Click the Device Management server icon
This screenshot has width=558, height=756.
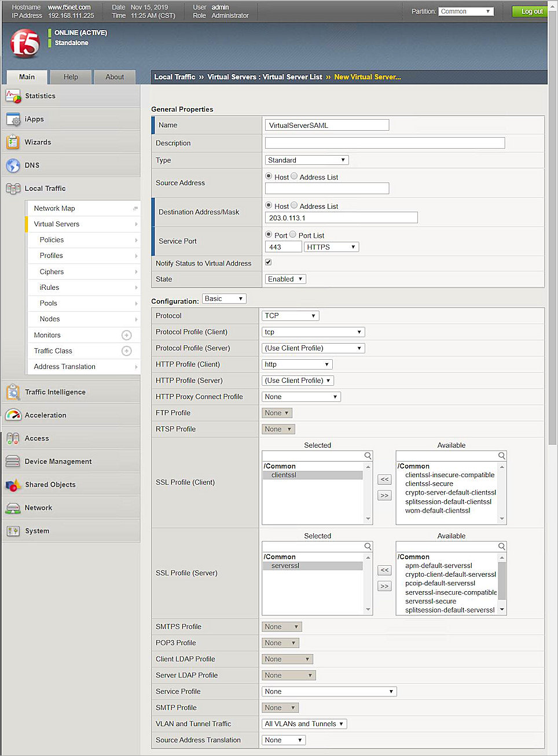pyautogui.click(x=13, y=461)
